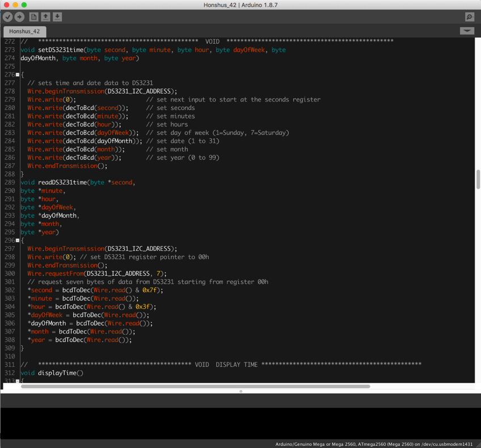The height and width of the screenshot is (448, 481).
Task: Click the Verify checkmark button
Action: (8, 17)
